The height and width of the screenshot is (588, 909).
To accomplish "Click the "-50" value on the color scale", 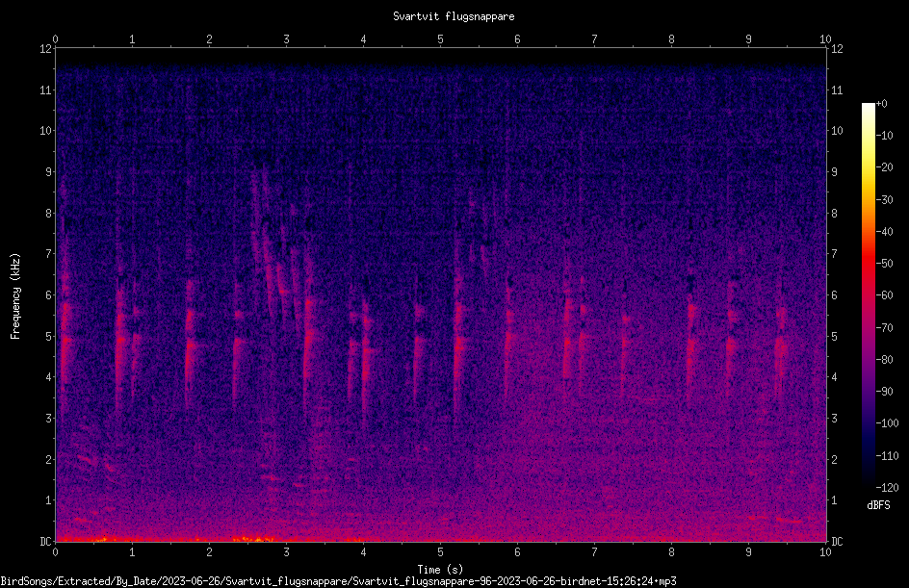I will (885, 264).
